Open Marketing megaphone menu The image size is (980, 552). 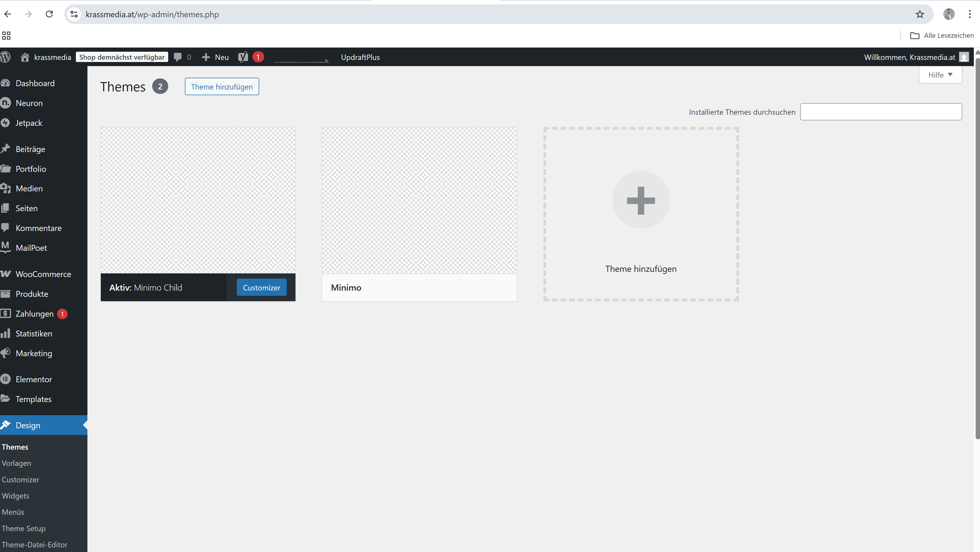point(33,353)
